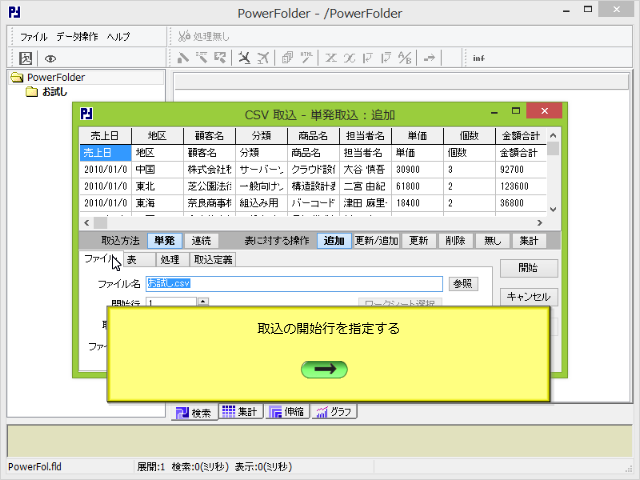
Task: Click the highlighted 売上日 cell in first row
Action: pyautogui.click(x=105, y=153)
